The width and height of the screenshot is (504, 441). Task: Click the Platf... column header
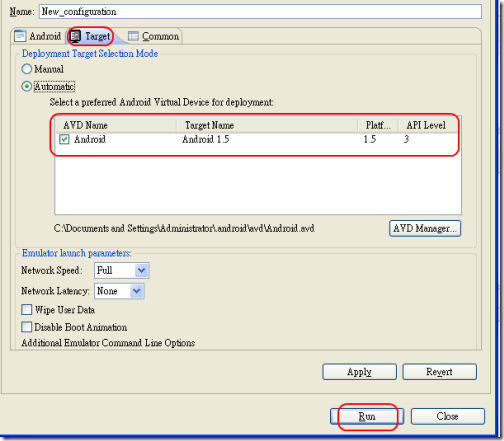(378, 125)
